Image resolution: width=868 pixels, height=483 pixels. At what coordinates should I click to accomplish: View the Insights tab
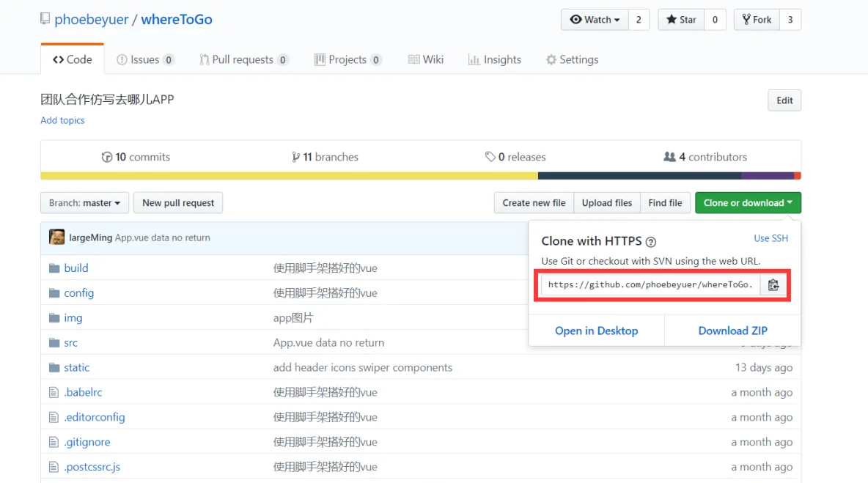494,59
